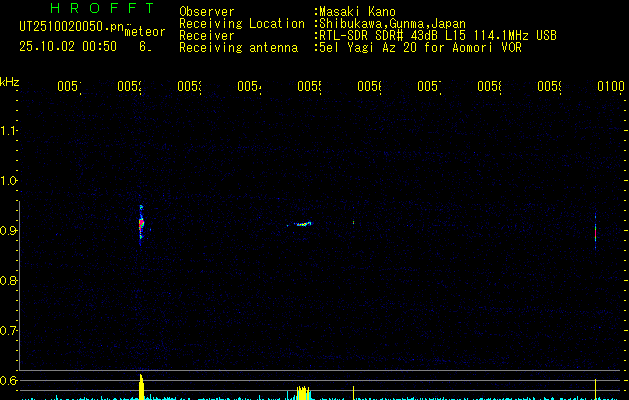The width and height of the screenshot is (629, 400).
Task: Select the location Shibukawa,Gunma,Japan
Action: click(392, 24)
